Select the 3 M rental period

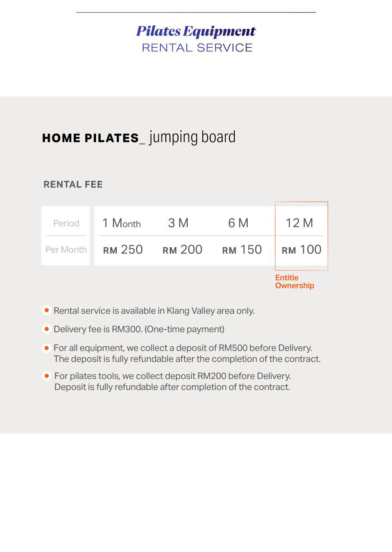178,223
